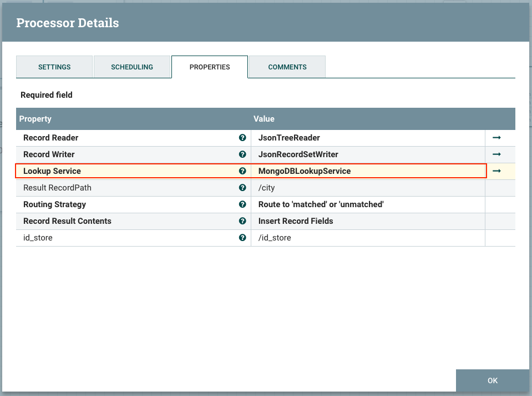Click the OK button

point(492,380)
